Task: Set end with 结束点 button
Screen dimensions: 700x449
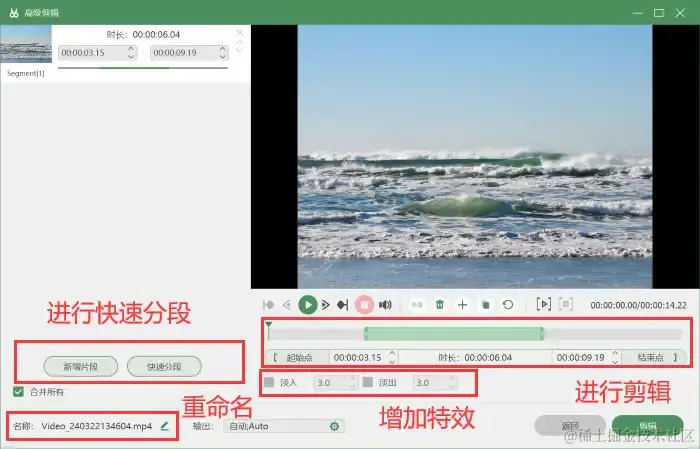Action: (653, 358)
